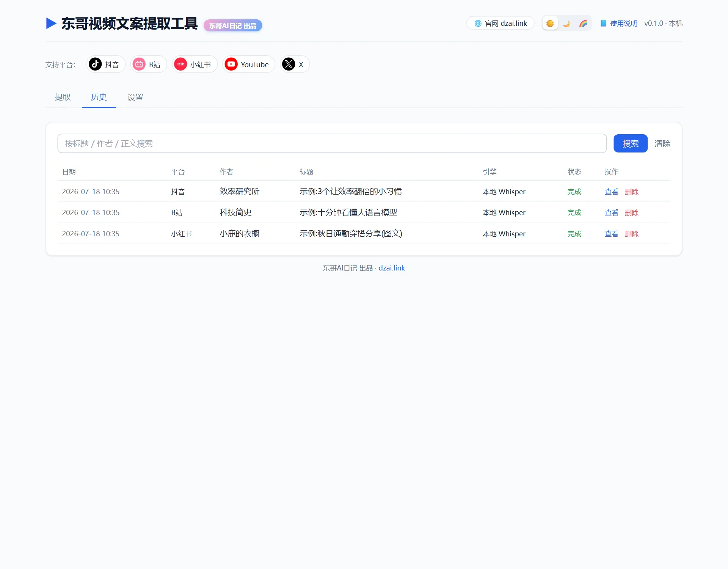This screenshot has height=569, width=728.
Task: Open the footer dzai.link link
Action: [392, 268]
